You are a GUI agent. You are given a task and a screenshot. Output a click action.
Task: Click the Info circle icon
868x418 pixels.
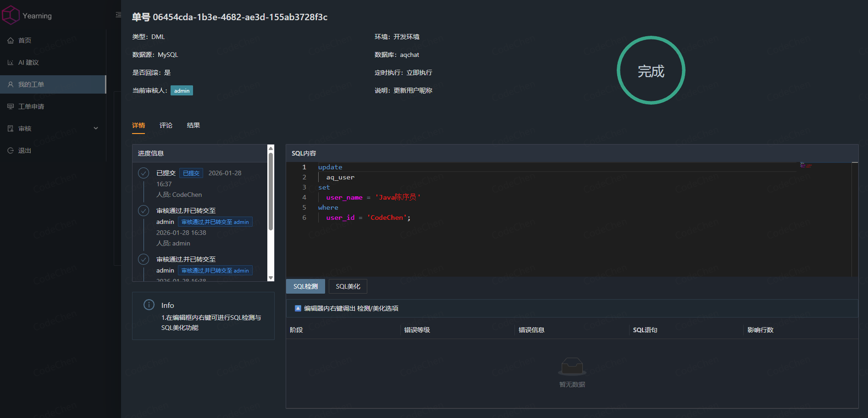[149, 305]
